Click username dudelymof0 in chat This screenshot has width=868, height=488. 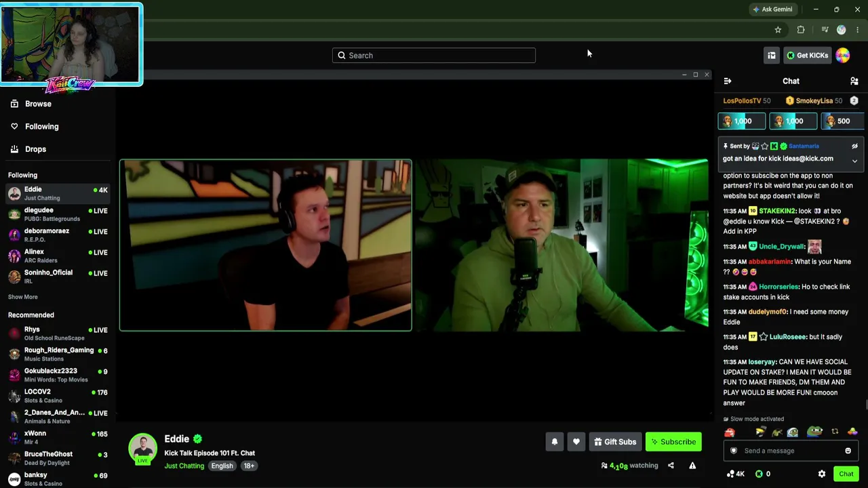tap(768, 312)
